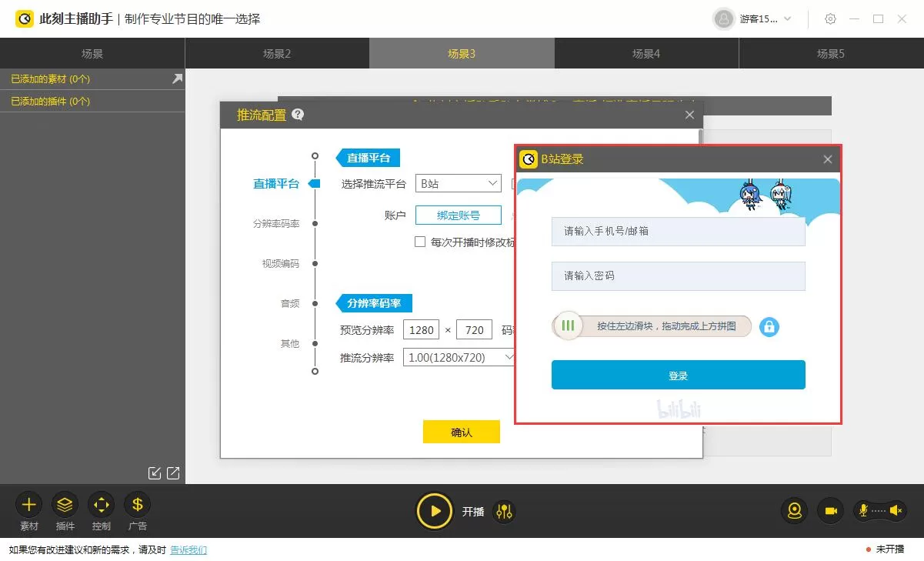Image resolution: width=924 pixels, height=561 pixels.
Task: Expand 已添加的素材 (0个) section
Action: click(92, 78)
